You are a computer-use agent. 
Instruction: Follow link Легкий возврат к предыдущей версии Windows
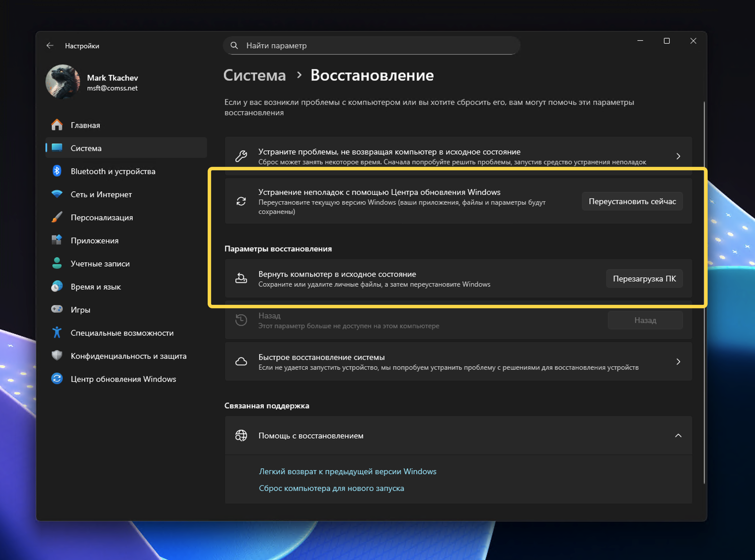[347, 471]
